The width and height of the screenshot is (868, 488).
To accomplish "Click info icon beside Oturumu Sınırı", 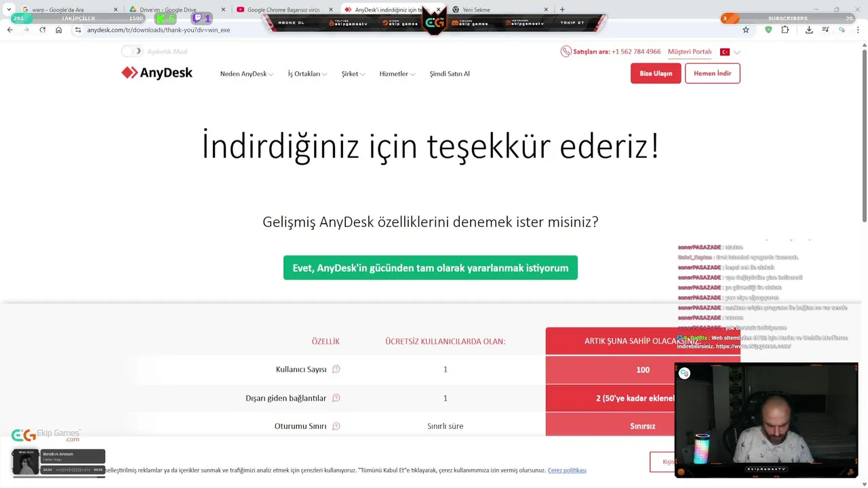I will (x=336, y=426).
